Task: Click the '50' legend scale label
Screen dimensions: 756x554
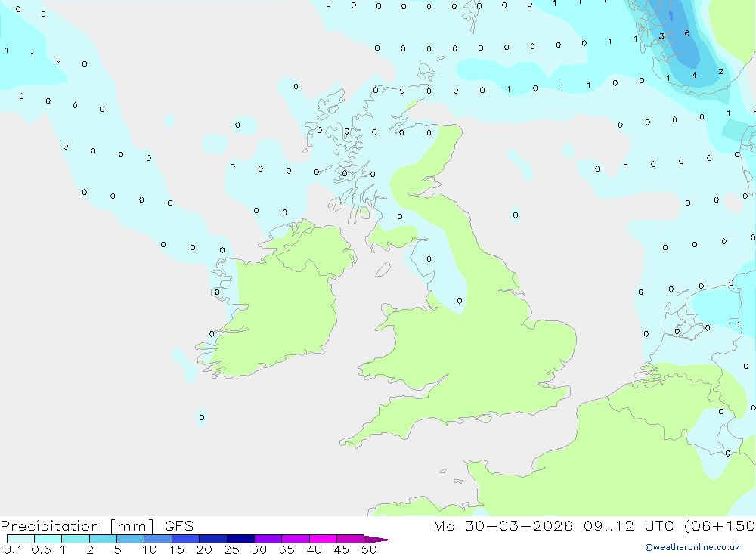Action: click(369, 549)
